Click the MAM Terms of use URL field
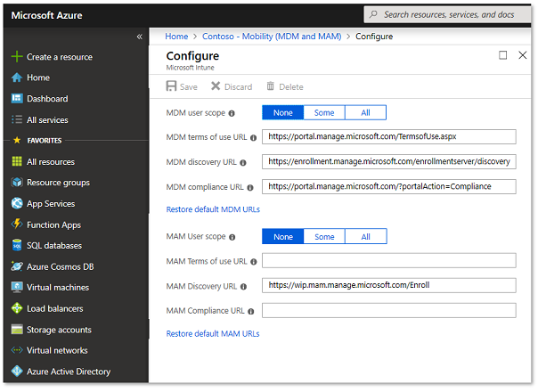The image size is (538, 392). [388, 261]
